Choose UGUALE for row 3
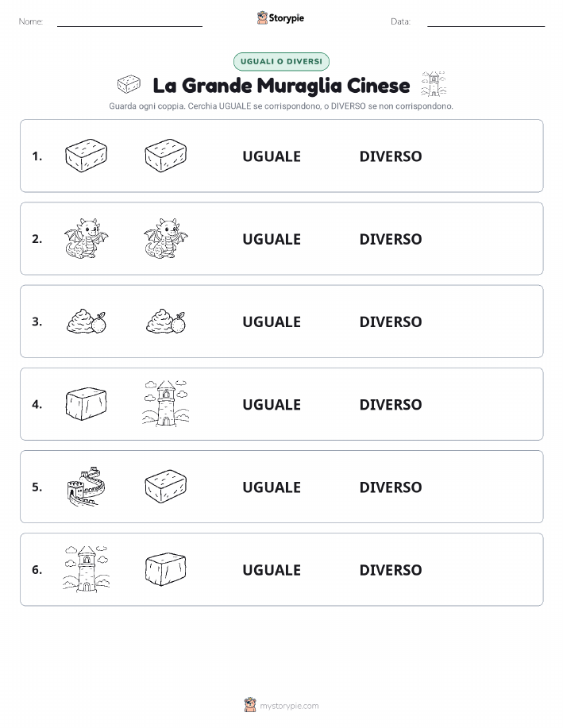The image size is (563, 728). [x=272, y=322]
